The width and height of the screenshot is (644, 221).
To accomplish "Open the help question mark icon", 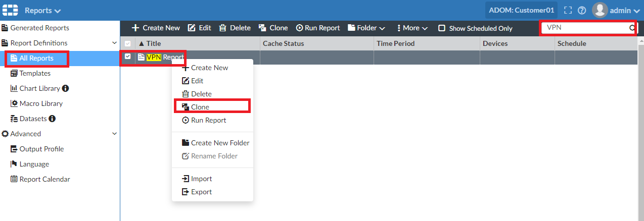I will [582, 10].
